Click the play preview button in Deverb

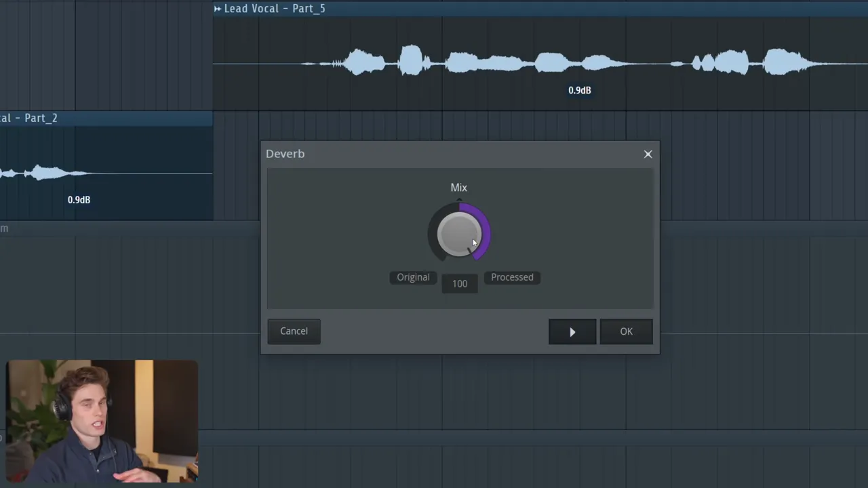572,331
